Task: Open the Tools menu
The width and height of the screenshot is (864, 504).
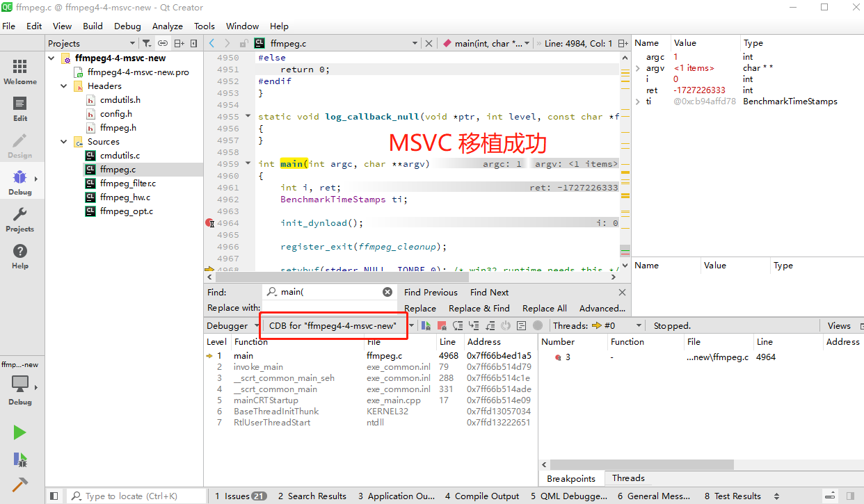Action: (x=205, y=26)
